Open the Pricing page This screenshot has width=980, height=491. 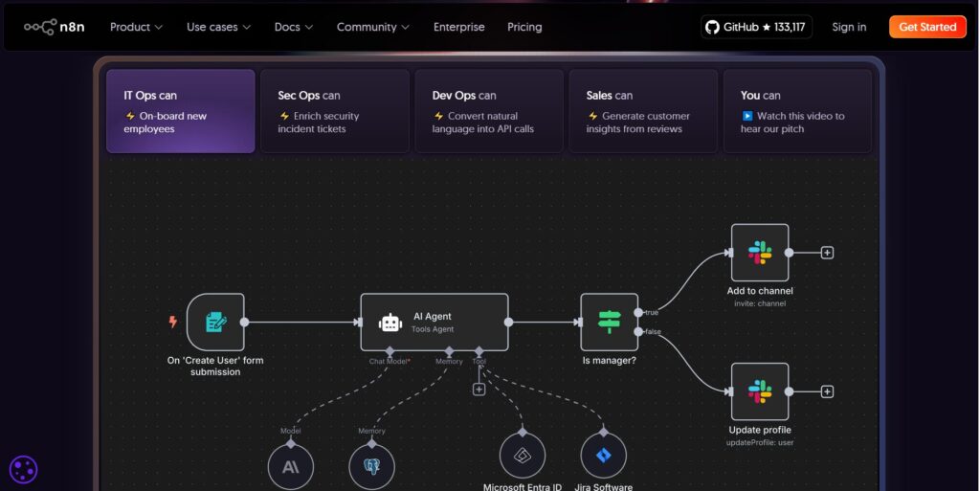(x=524, y=27)
